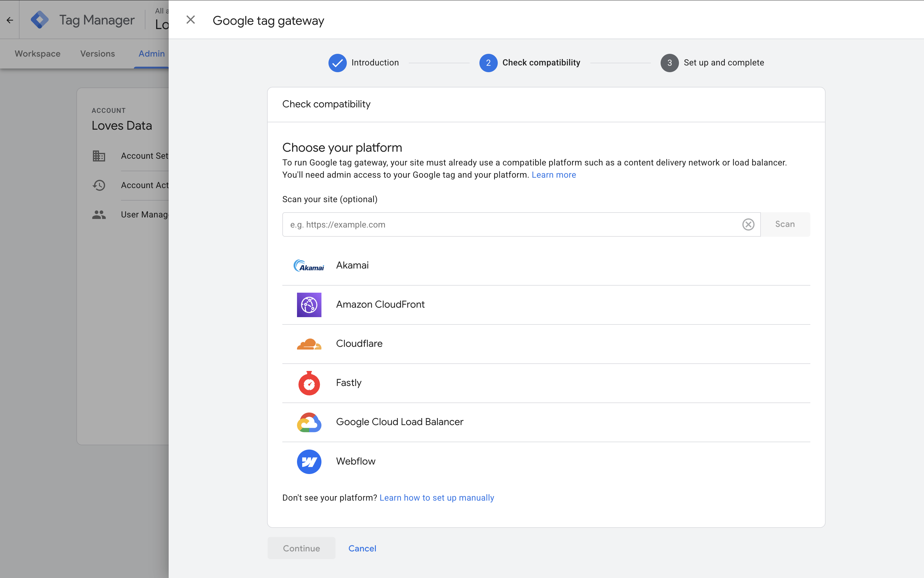Open Account Activity in background panel

(144, 185)
